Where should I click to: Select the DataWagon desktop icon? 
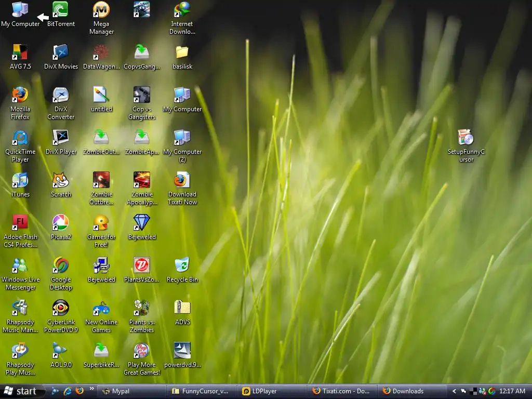point(101,57)
